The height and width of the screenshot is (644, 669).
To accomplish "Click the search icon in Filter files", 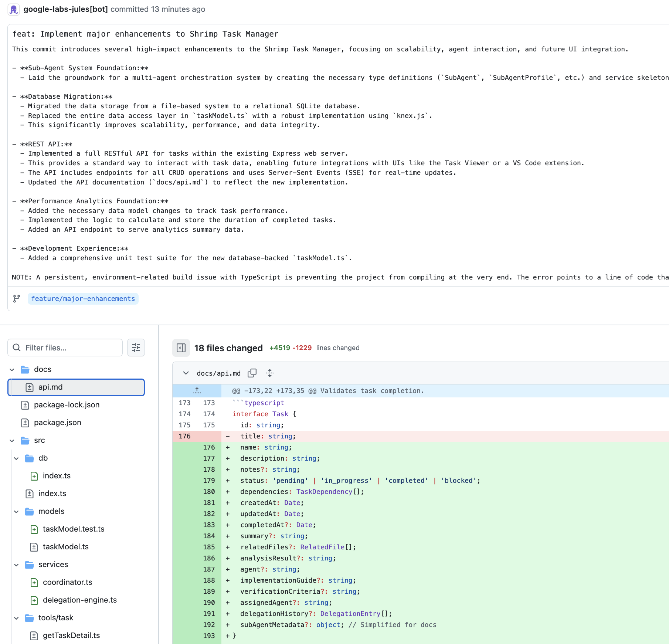I will pyautogui.click(x=17, y=348).
